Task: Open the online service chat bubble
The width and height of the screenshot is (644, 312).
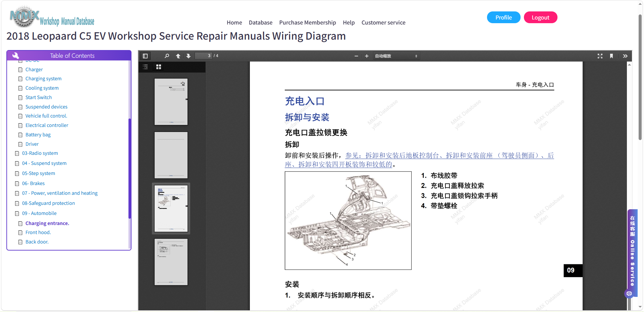Action: coord(629,294)
